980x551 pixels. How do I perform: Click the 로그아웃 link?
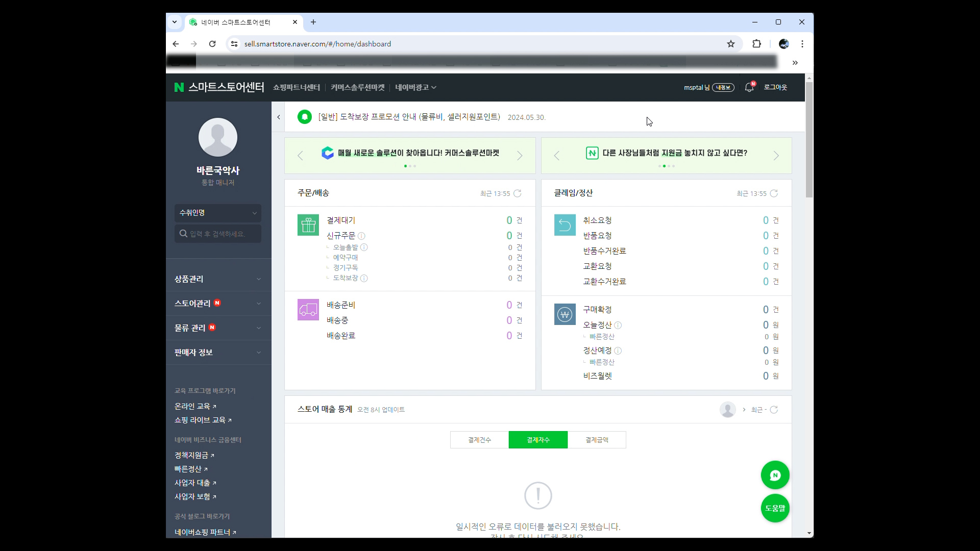click(775, 88)
